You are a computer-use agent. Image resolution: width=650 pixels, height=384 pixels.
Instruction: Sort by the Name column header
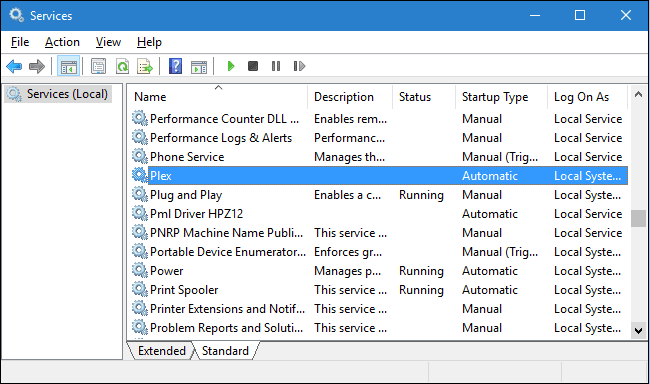(217, 97)
